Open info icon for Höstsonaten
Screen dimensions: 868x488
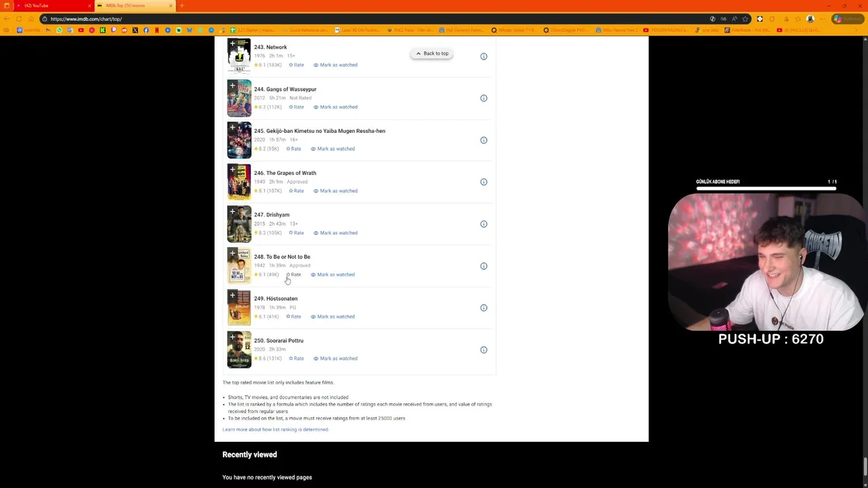click(484, 308)
